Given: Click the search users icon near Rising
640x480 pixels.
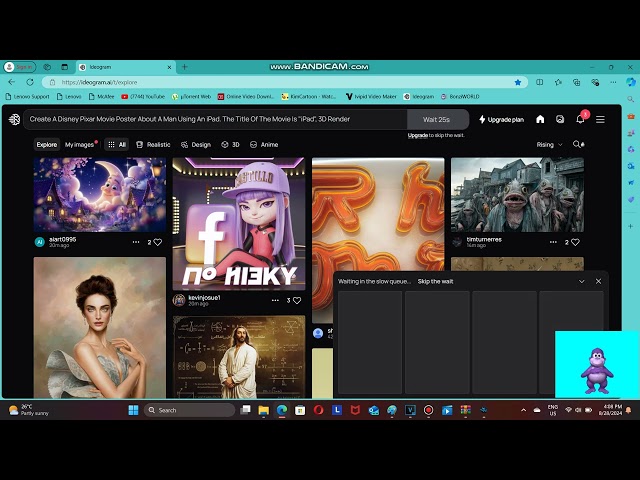Looking at the screenshot, I should pyautogui.click(x=578, y=144).
